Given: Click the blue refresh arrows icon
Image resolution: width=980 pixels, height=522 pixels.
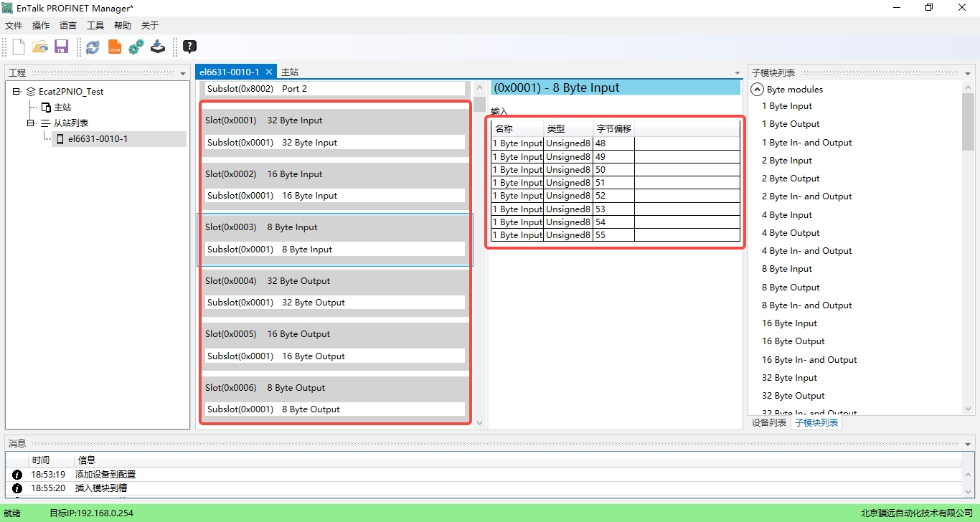Looking at the screenshot, I should coord(93,47).
